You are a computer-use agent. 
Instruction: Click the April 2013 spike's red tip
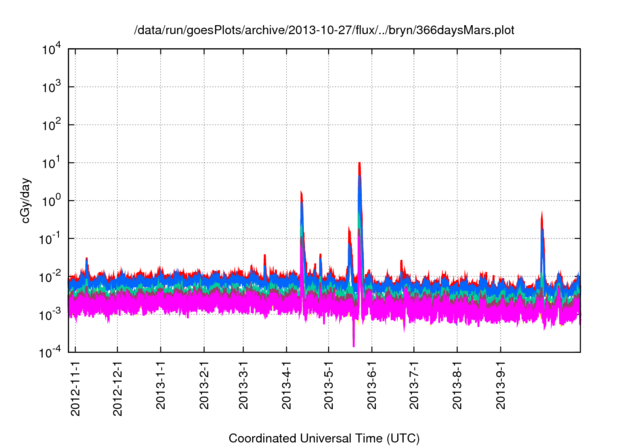coord(301,193)
